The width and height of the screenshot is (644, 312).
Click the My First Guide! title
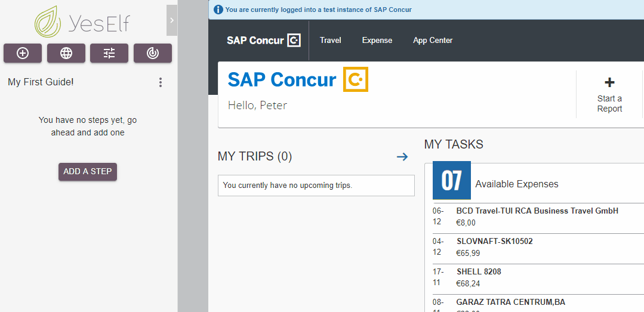click(41, 82)
